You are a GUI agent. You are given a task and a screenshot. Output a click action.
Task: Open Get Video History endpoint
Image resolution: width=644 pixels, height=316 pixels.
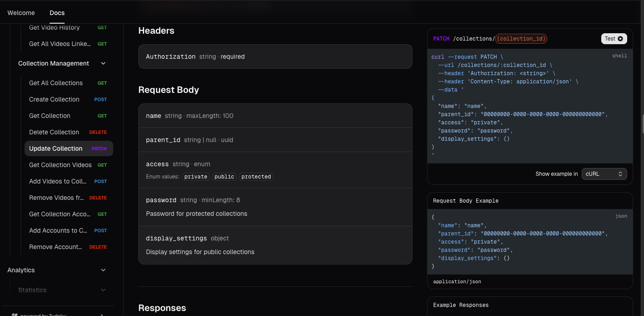pos(54,27)
